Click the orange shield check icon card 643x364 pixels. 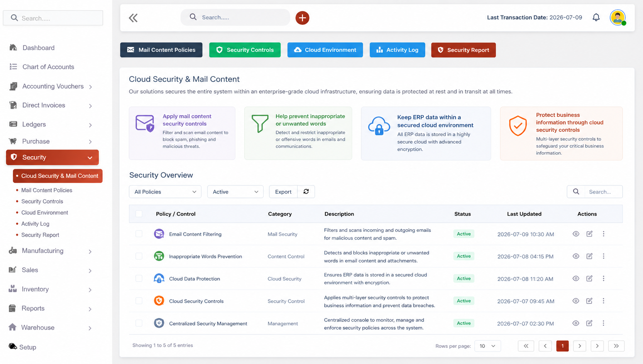518,126
